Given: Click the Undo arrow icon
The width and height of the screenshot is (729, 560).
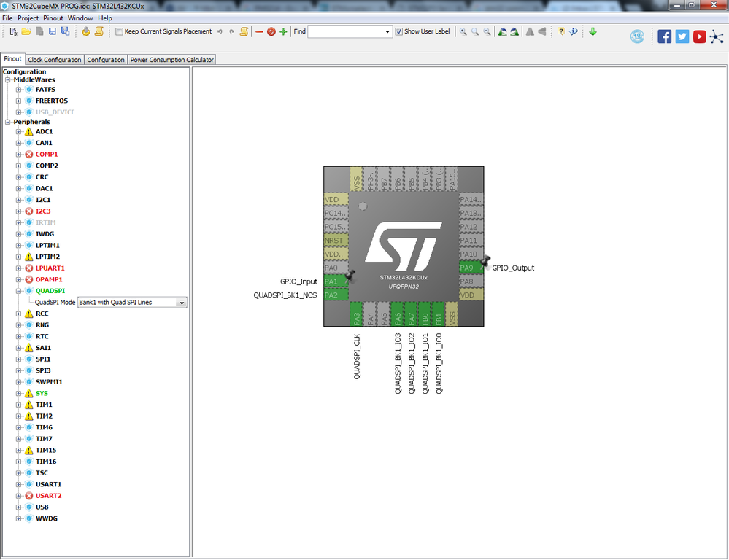Looking at the screenshot, I should 220,31.
